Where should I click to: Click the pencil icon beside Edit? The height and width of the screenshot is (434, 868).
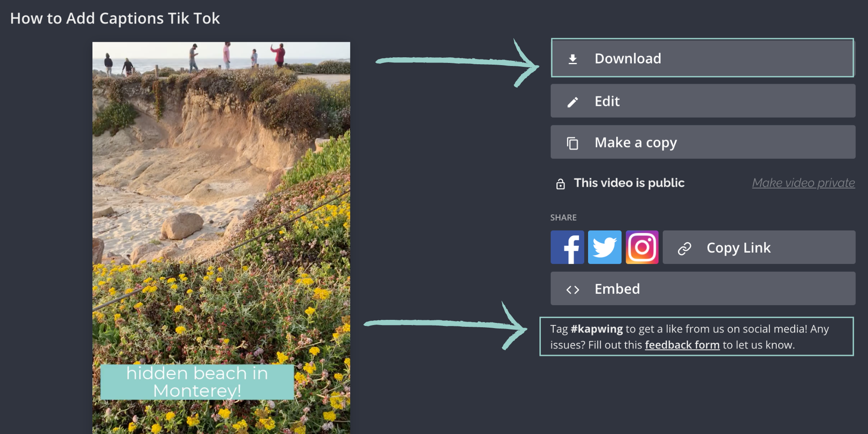(572, 102)
